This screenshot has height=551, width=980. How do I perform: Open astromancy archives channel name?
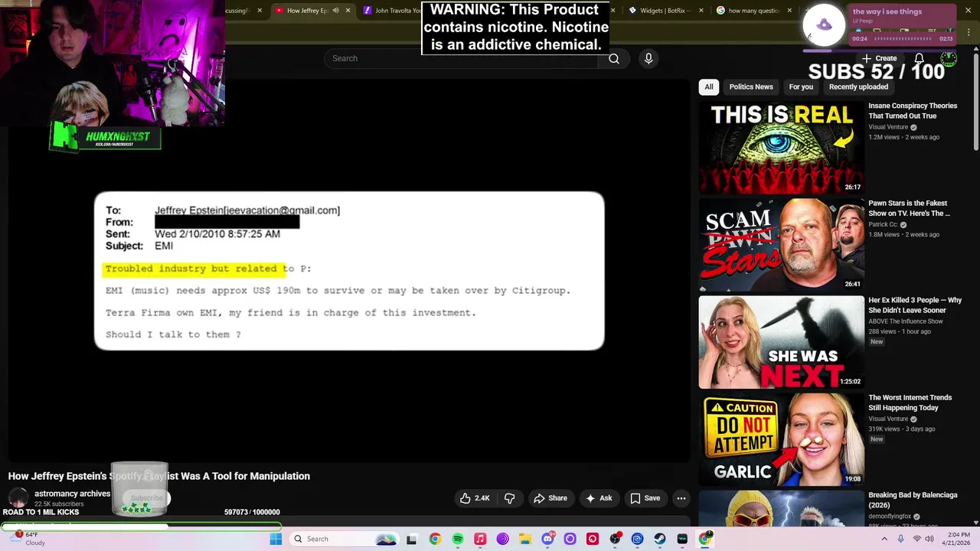point(73,494)
